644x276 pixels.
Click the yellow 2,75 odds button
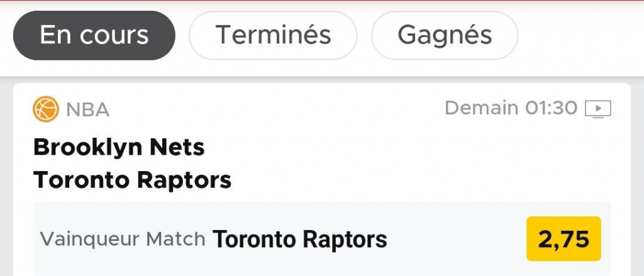(563, 239)
